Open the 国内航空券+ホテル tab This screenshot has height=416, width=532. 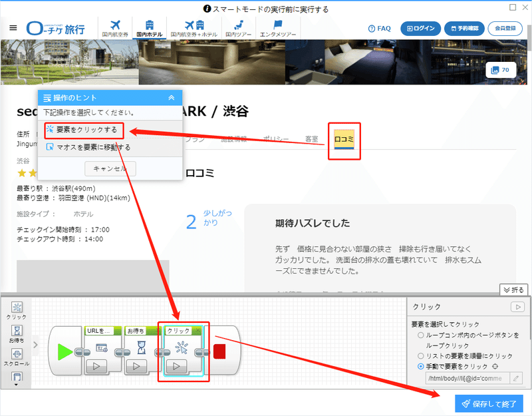[x=194, y=28]
